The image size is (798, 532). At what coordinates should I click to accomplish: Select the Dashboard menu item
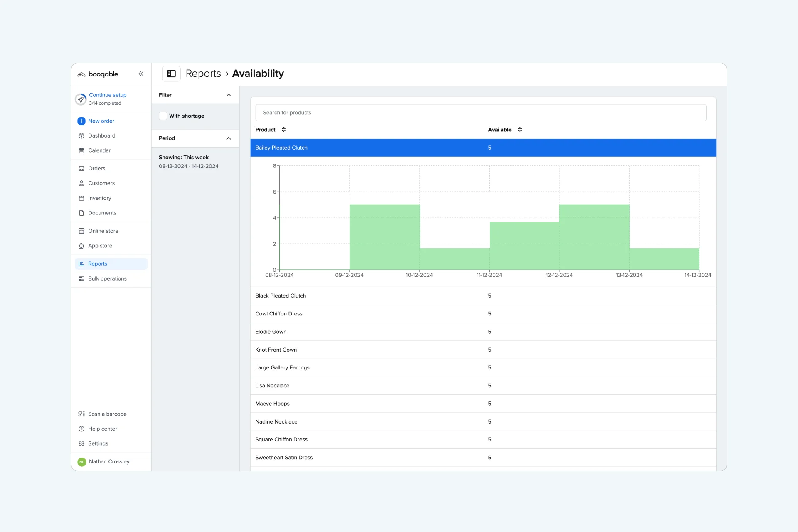pyautogui.click(x=101, y=135)
